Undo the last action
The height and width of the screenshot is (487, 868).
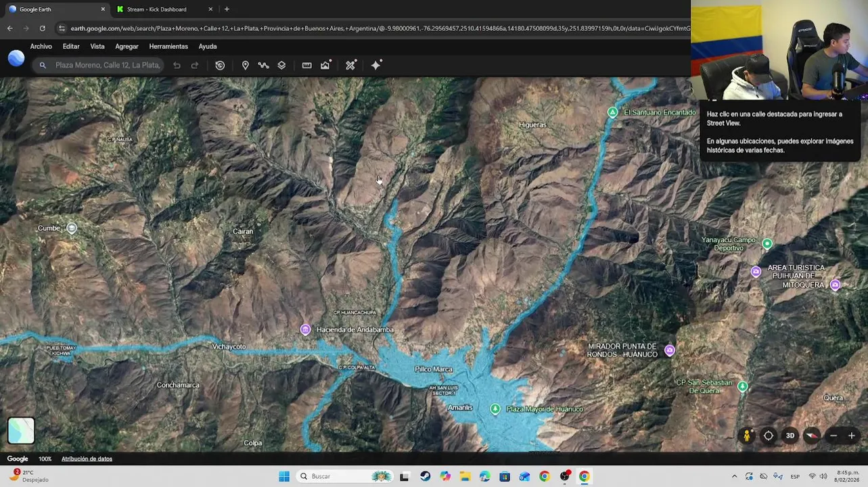tap(177, 66)
